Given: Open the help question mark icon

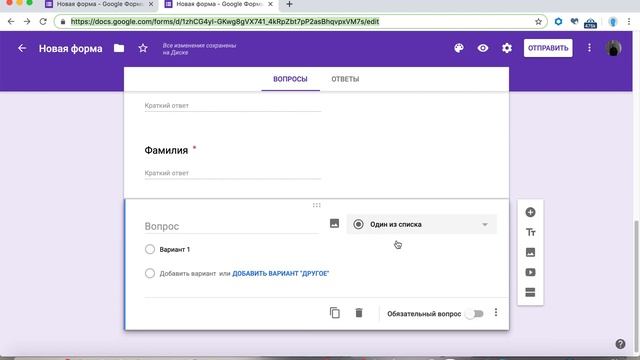Looking at the screenshot, I should [x=620, y=344].
